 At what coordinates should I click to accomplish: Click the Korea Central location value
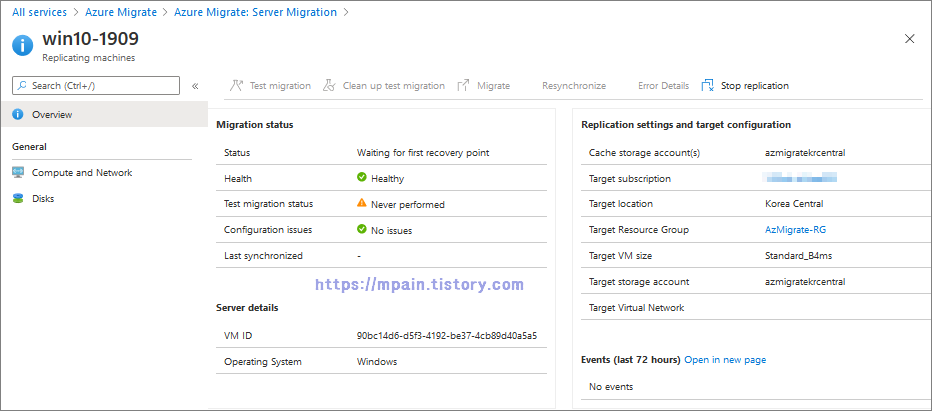pyautogui.click(x=794, y=203)
